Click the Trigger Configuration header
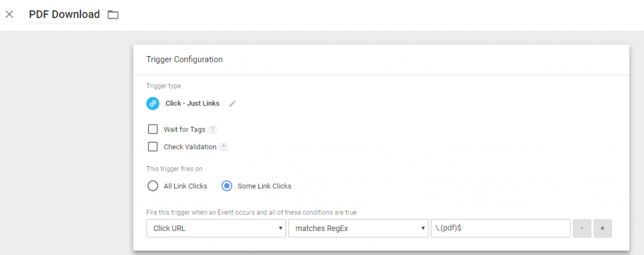Screen dimensions: 644x255 (184, 59)
